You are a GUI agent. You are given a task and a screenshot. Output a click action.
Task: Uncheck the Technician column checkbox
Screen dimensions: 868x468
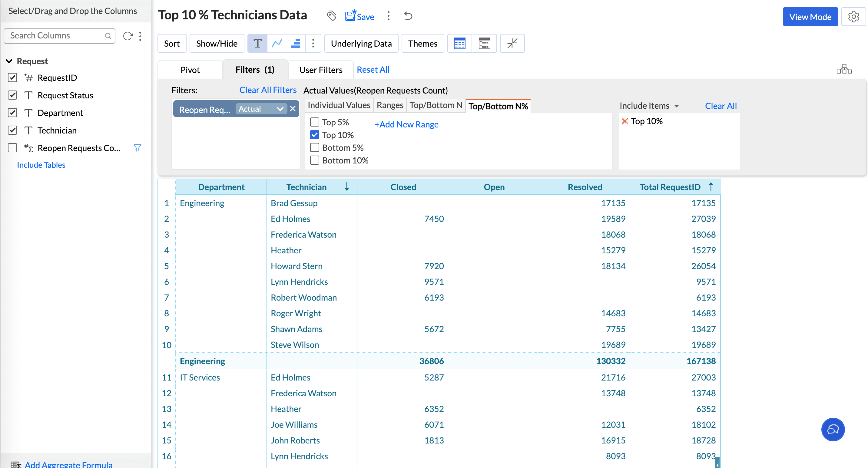12,130
